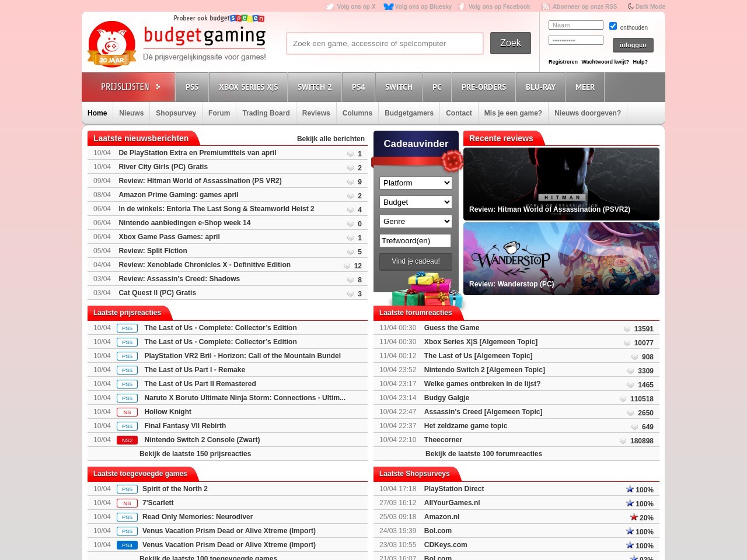Click reply bubble icon for Theecorner thread
Viewport: 747px width, 560px height.
click(623, 441)
